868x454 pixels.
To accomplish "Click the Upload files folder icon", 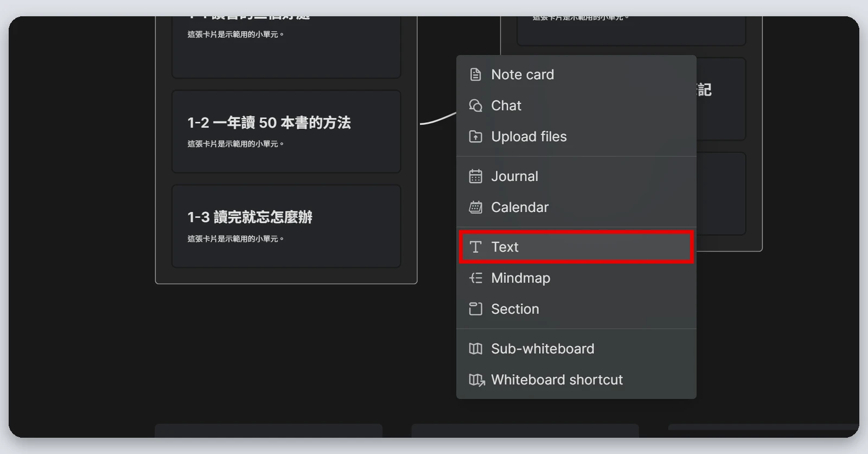I will tap(475, 137).
